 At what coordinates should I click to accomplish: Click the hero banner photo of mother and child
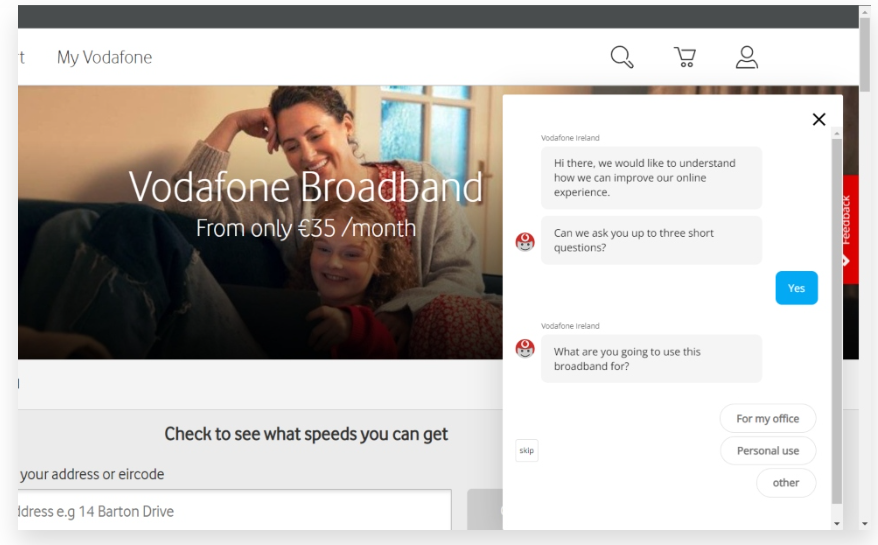coord(260,222)
